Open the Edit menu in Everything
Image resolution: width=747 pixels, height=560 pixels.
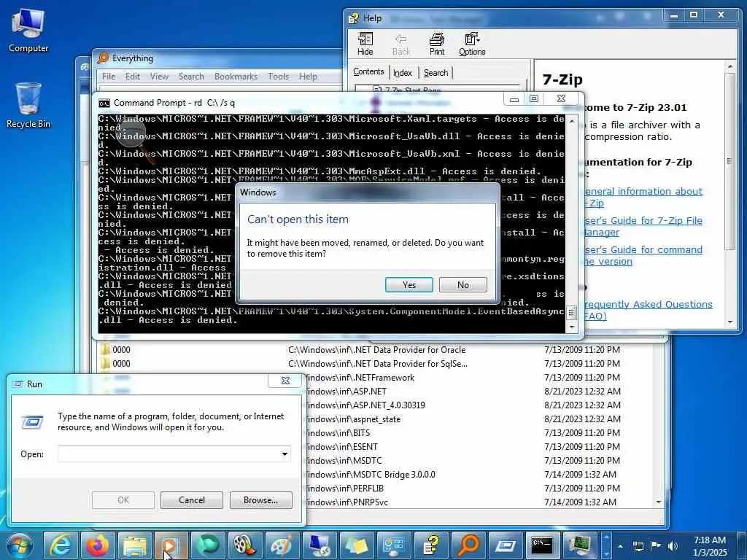coord(133,76)
